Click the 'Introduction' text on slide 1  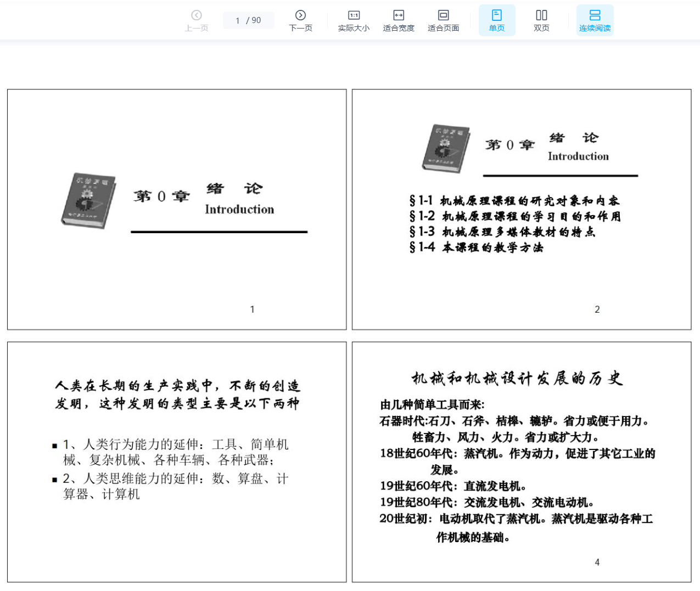[239, 209]
